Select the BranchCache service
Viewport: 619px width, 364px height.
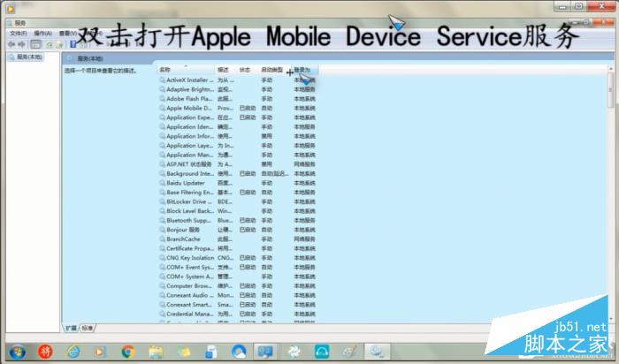[x=237, y=239]
